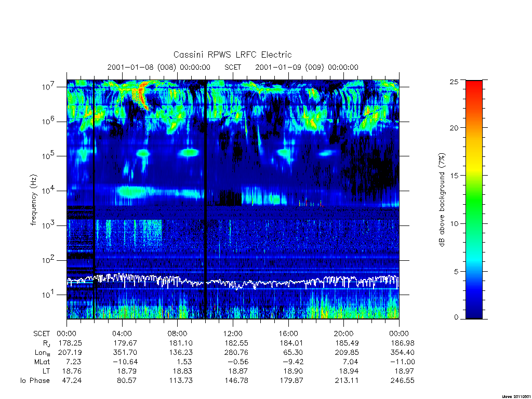Click the 'dB above background (7%)' colorbar label
This screenshot has width=532, height=399.
(442, 200)
